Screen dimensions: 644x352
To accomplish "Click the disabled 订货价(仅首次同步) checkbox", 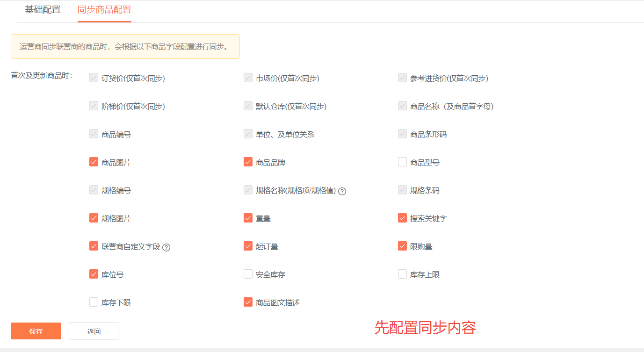I will (x=94, y=78).
